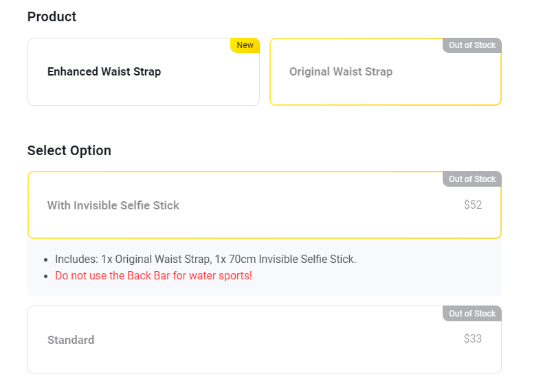Viewport: 543px width, 392px height.
Task: Click the bullet before the Includes line
Action: (x=45, y=260)
